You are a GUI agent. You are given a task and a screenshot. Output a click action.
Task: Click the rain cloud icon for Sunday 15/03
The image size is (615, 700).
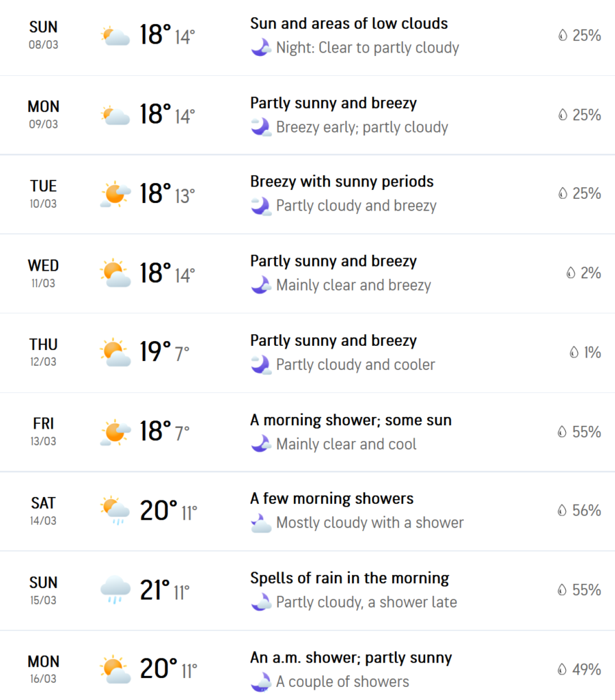click(x=115, y=590)
